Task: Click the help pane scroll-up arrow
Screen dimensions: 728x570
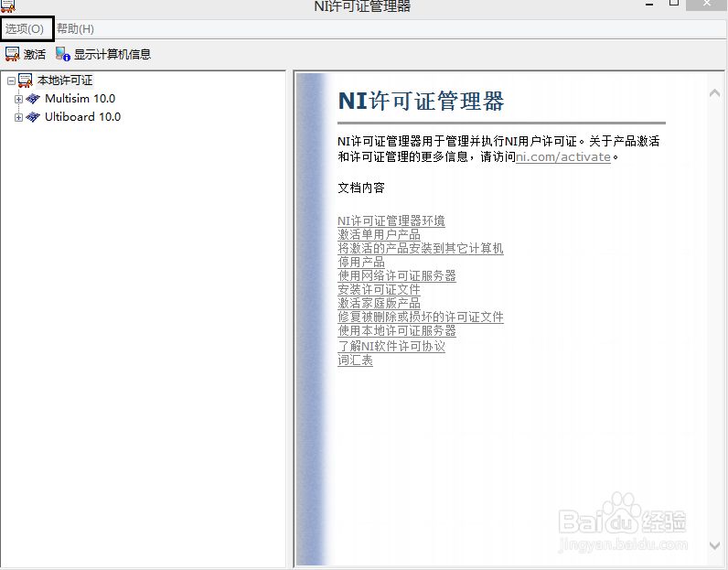Action: [x=714, y=93]
